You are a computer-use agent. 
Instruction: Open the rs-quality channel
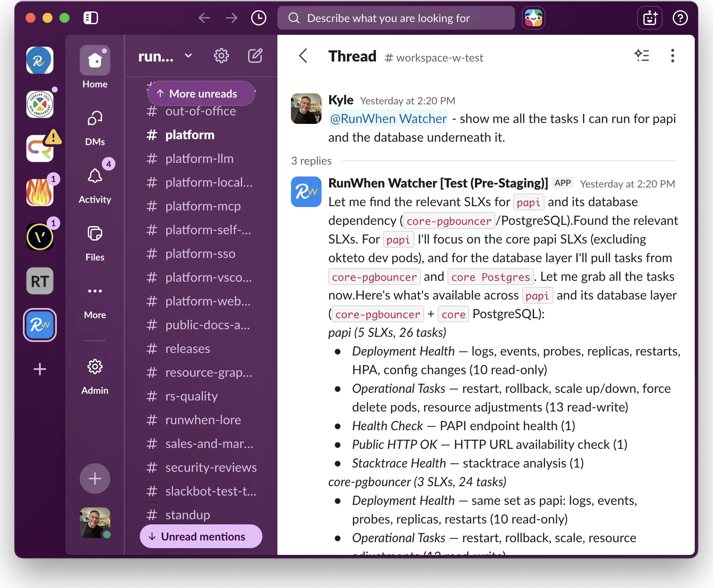(201, 396)
